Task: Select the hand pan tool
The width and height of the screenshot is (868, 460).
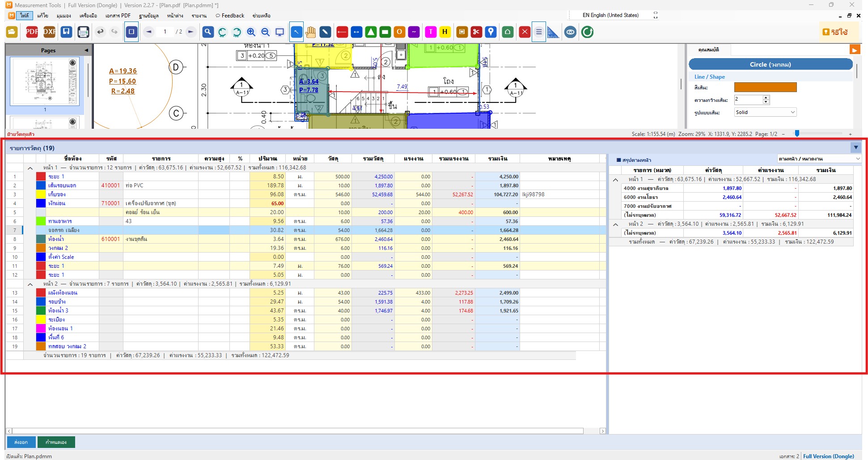Action: click(311, 32)
